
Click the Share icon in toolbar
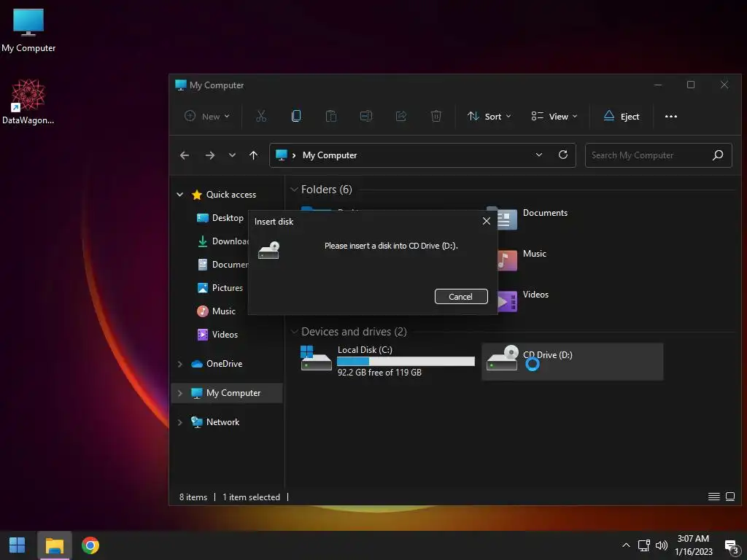click(x=401, y=116)
